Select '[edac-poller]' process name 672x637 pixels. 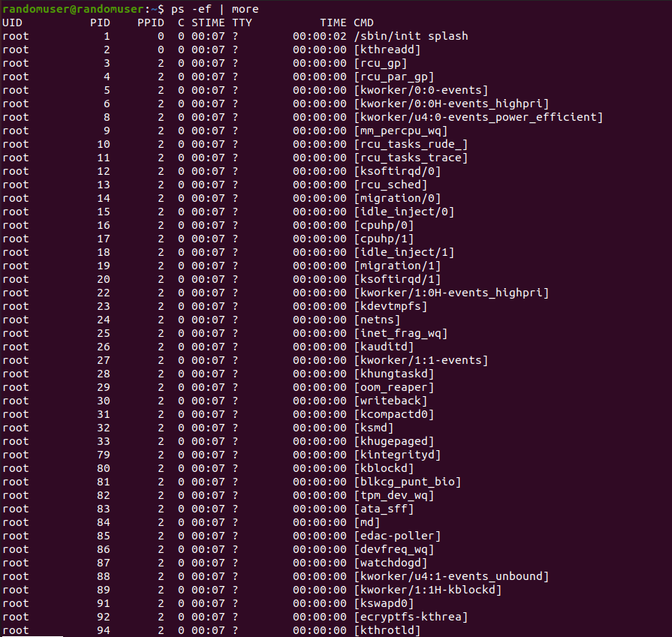397,536
